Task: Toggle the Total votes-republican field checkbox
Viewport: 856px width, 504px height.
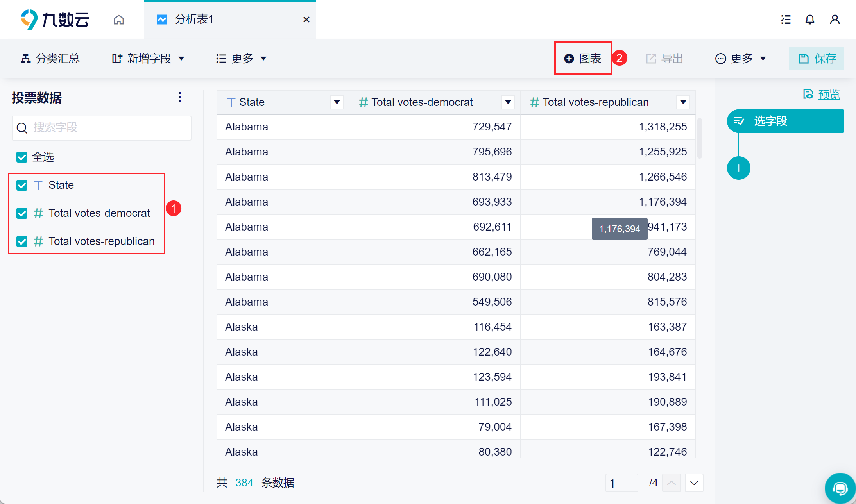Action: click(22, 241)
